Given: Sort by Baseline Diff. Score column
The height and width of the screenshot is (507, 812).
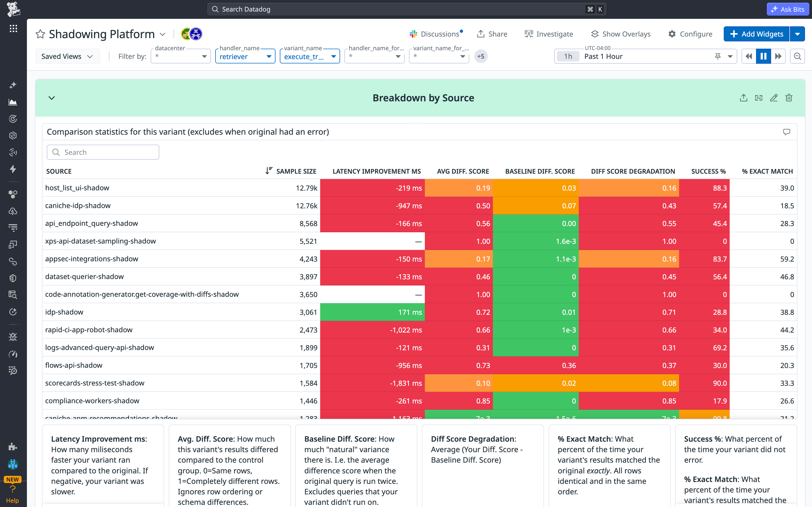Looking at the screenshot, I should point(540,171).
